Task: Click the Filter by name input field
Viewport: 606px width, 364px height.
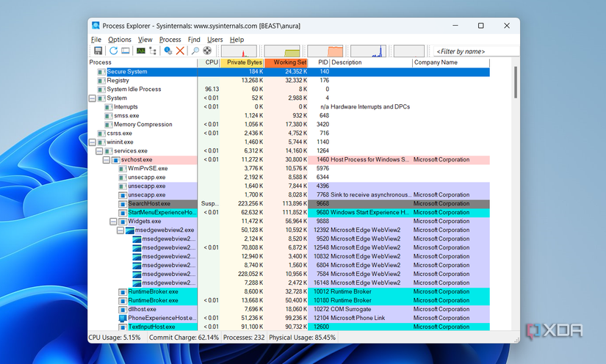Action: pyautogui.click(x=470, y=51)
